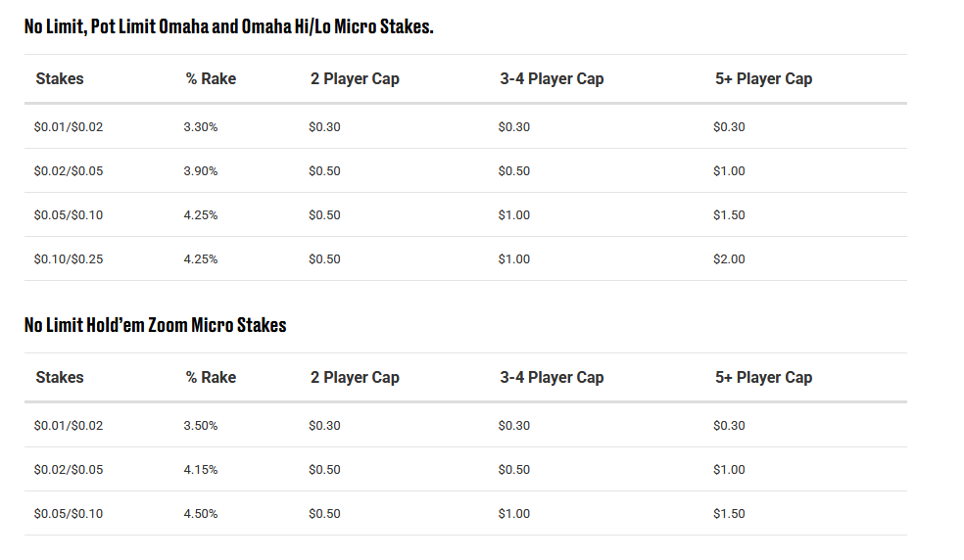Click the $0.10/$0.25 stakes cell
The height and width of the screenshot is (560, 964).
69,259
